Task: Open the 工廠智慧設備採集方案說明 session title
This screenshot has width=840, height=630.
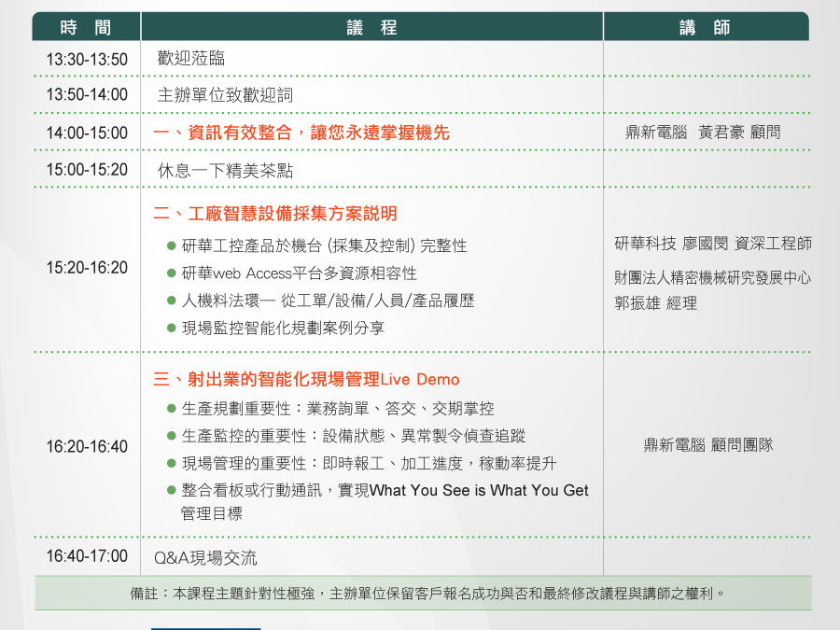Action: click(275, 214)
